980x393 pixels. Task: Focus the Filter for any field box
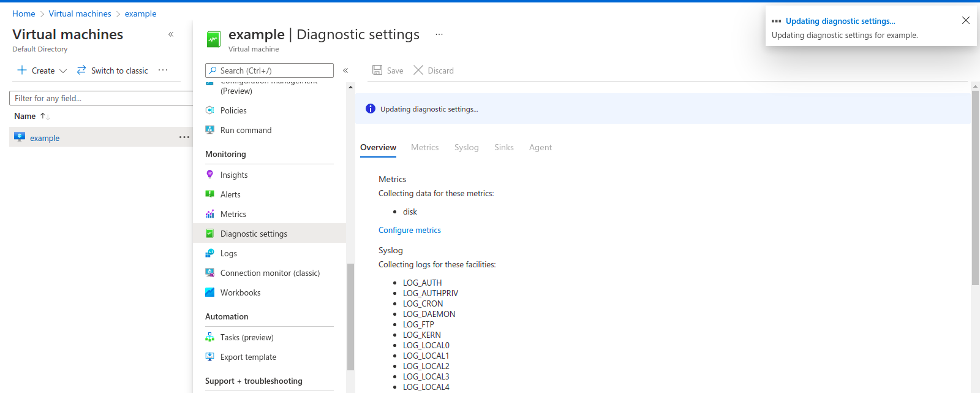[x=101, y=98]
